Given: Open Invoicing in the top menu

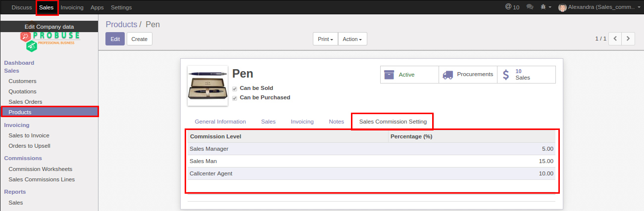Looking at the screenshot, I should click(72, 7).
